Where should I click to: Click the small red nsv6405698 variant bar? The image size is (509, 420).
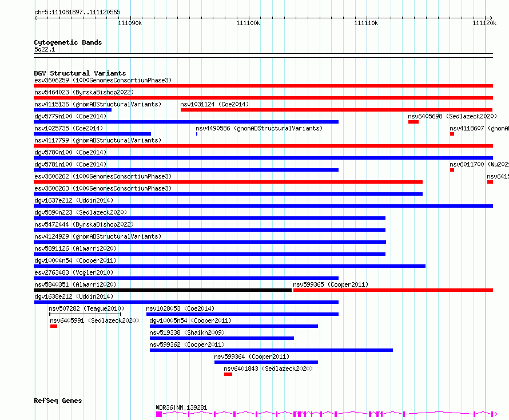(x=413, y=122)
